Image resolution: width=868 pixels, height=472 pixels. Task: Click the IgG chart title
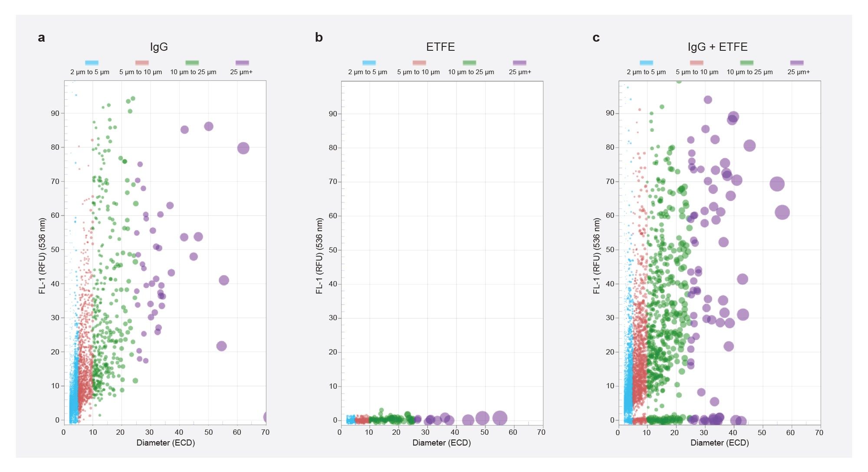pyautogui.click(x=159, y=47)
